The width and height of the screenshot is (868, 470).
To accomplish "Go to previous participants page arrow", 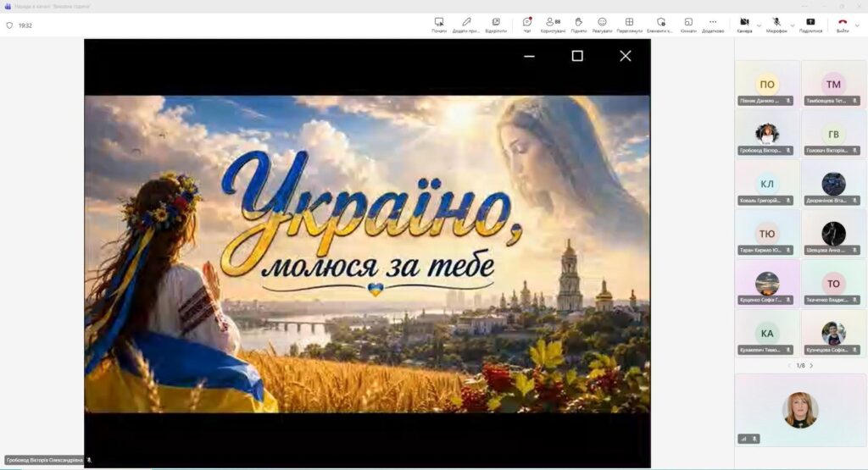I will [x=789, y=366].
